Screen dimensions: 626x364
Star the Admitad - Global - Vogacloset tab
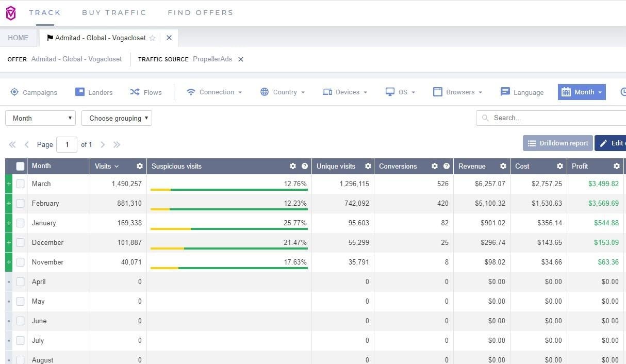(152, 38)
